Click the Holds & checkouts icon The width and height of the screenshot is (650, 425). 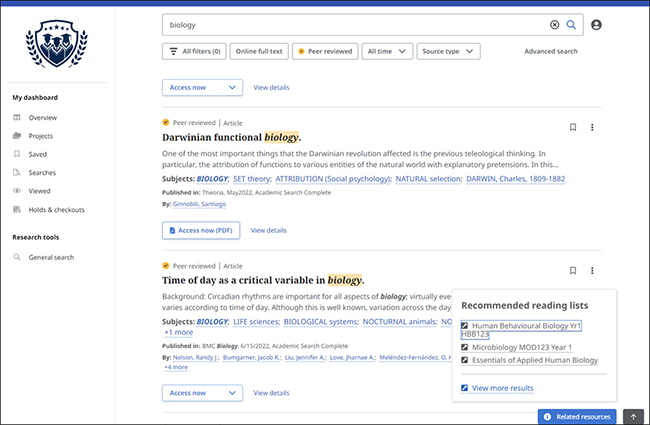17,209
